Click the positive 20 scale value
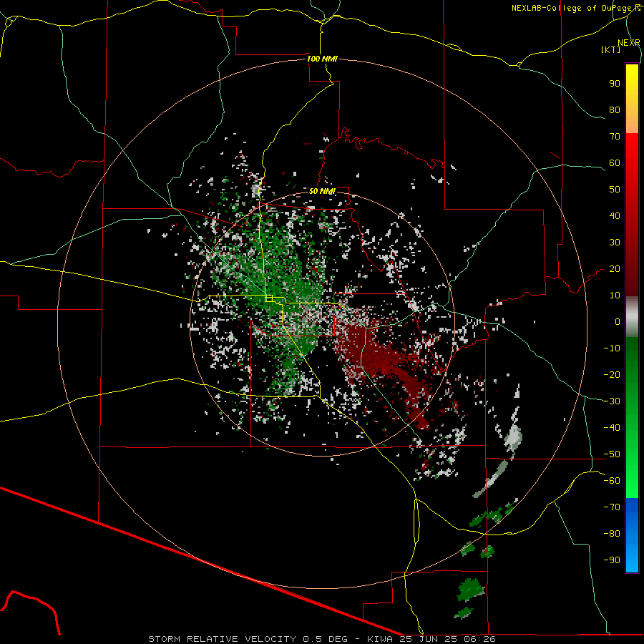644x644 pixels. tap(615, 268)
